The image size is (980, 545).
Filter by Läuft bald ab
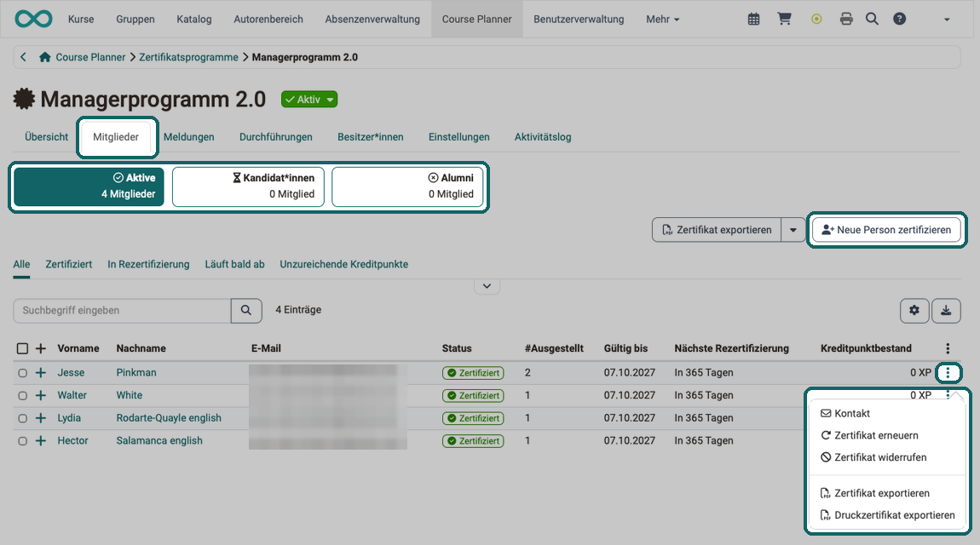[x=234, y=264]
